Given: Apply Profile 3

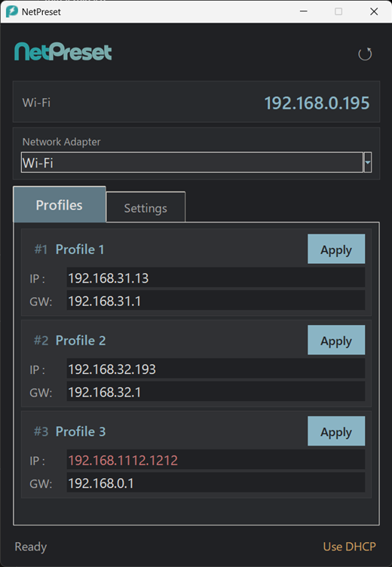Looking at the screenshot, I should click(x=336, y=431).
